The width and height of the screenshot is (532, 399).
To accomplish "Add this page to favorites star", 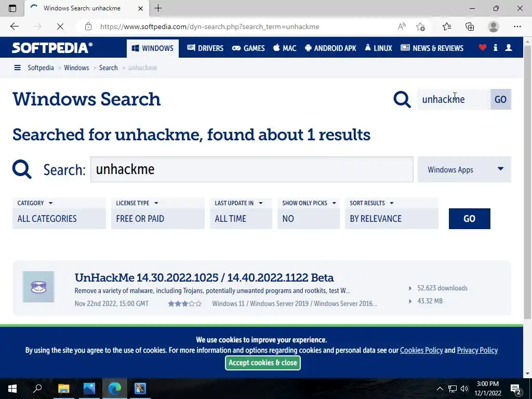I will click(421, 26).
